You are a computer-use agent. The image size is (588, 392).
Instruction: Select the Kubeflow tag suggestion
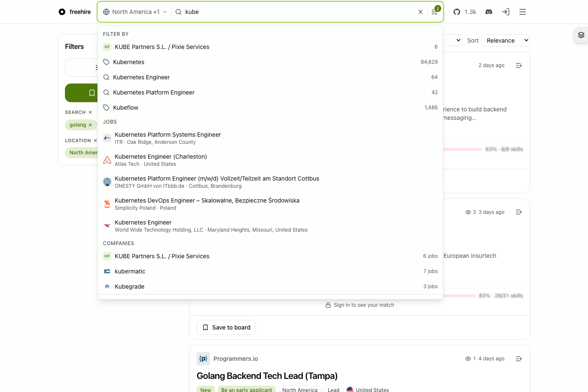click(x=270, y=108)
